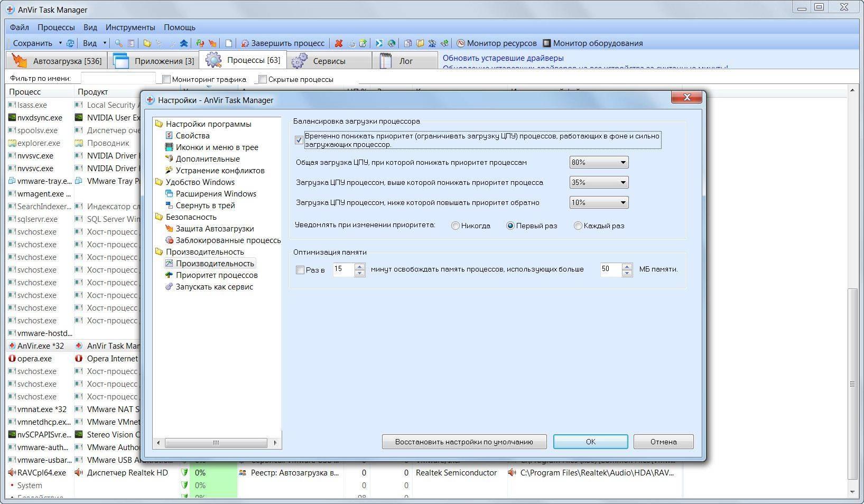Viewport: 864px width, 504px height.
Task: Click the Фильтр по имени input field
Action: tap(118, 78)
